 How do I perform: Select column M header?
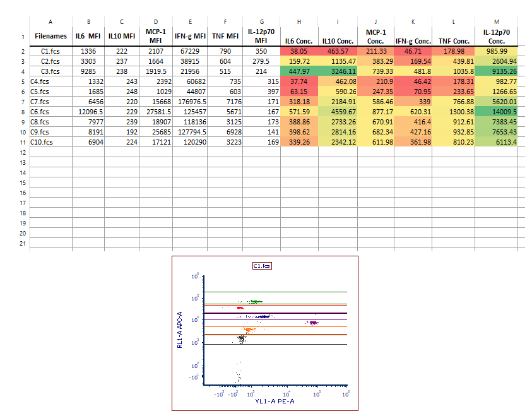[x=497, y=21]
